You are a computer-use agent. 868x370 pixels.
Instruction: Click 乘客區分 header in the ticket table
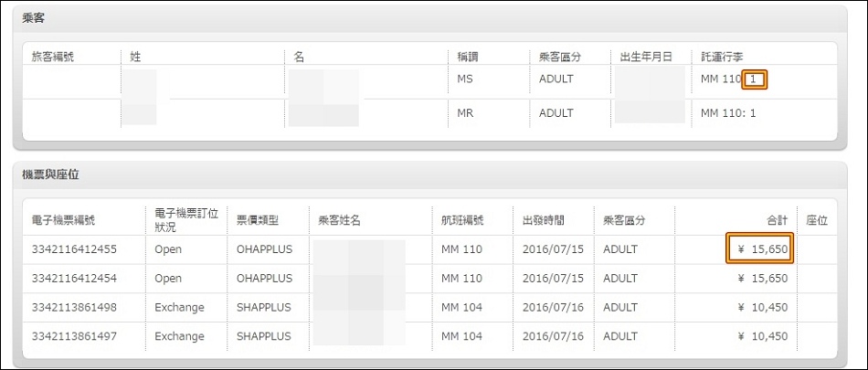pyautogui.click(x=624, y=220)
